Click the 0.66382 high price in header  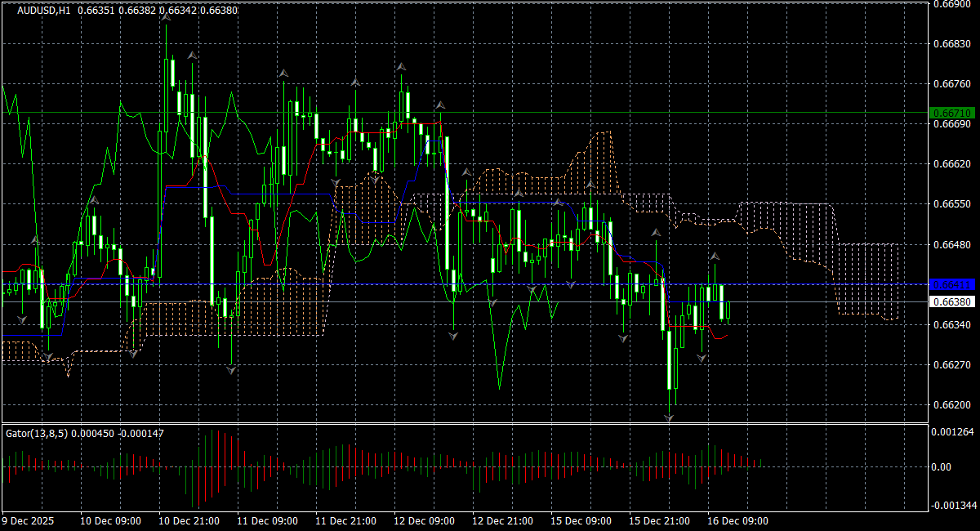click(x=136, y=11)
